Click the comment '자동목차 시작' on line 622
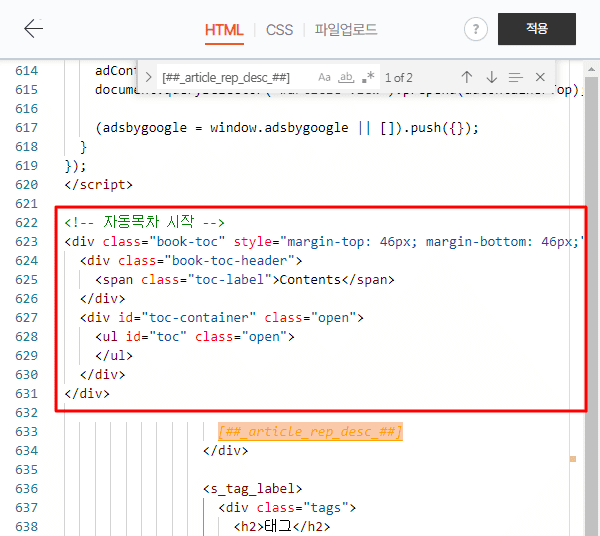Image resolution: width=600 pixels, height=536 pixels. [x=149, y=222]
